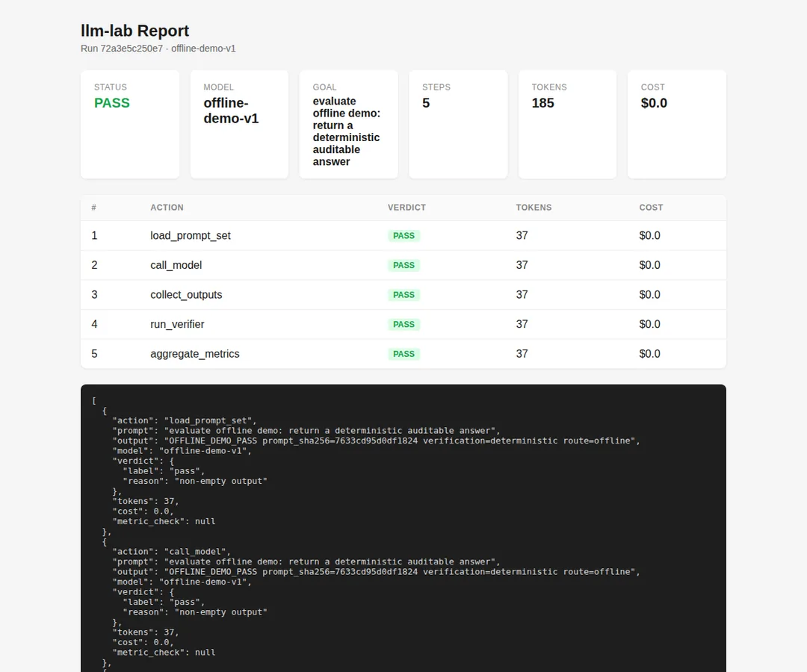Click the JSON line "action": "load_prompt_set"
The height and width of the screenshot is (672, 807).
[185, 420]
